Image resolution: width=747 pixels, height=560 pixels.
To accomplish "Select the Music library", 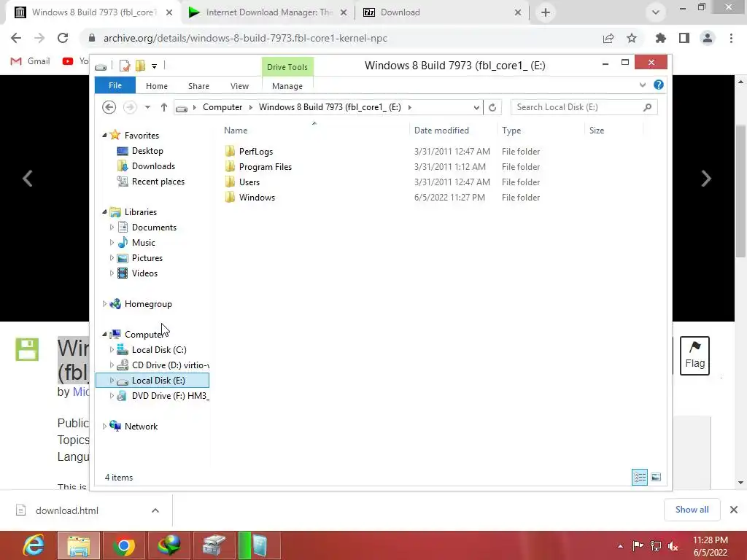I will (x=144, y=242).
